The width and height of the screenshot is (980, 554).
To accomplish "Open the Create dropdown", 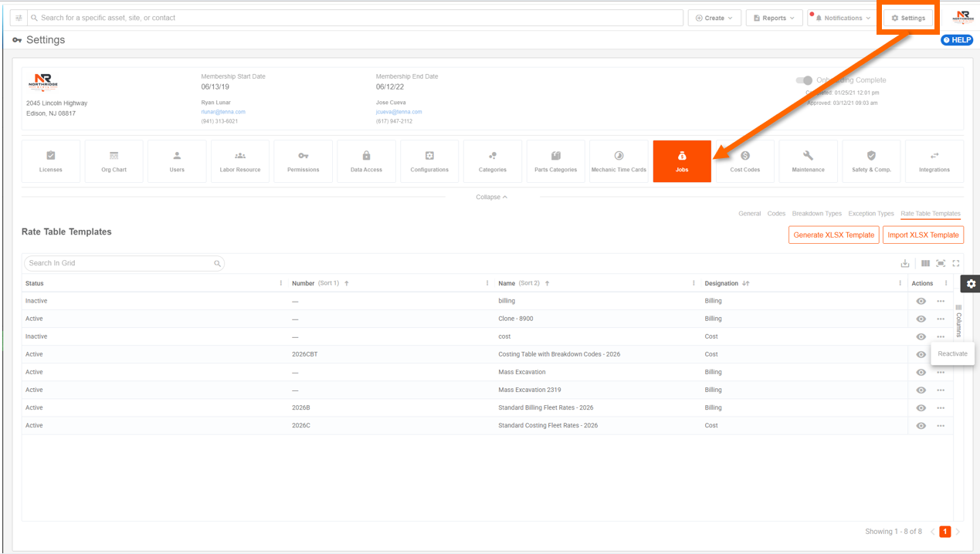I will [714, 18].
